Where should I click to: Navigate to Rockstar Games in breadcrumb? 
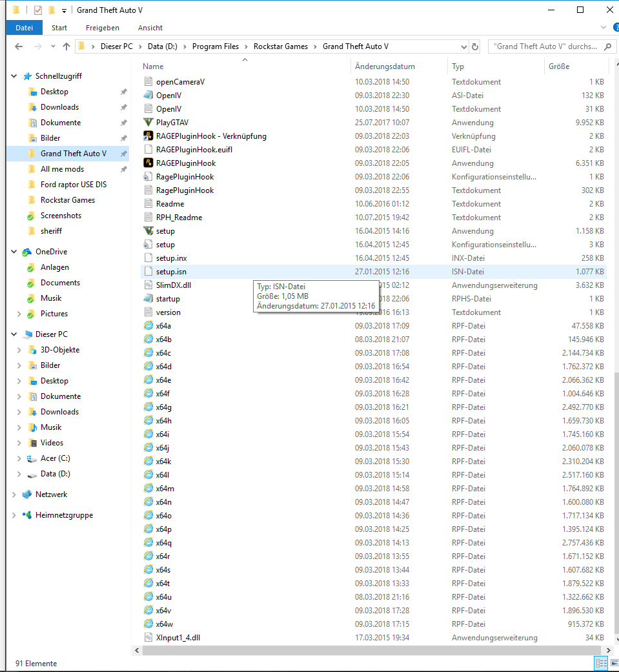click(280, 46)
